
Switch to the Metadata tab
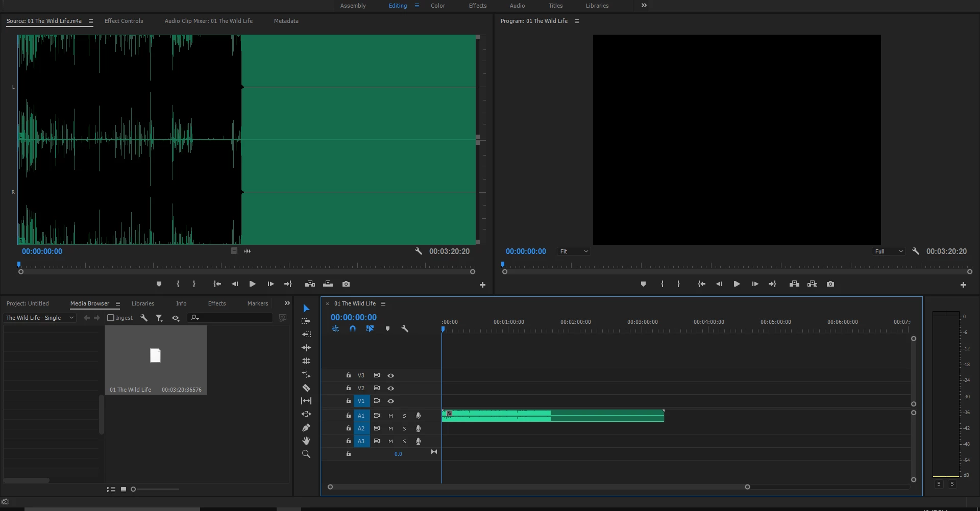pyautogui.click(x=286, y=21)
